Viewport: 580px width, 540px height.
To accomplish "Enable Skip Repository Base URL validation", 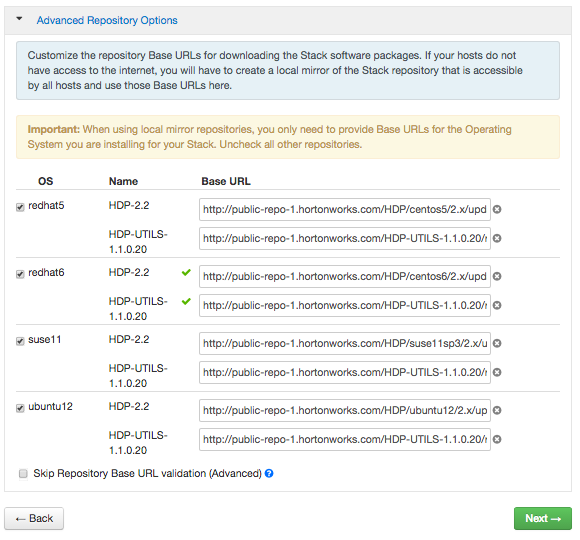I will click(x=23, y=473).
